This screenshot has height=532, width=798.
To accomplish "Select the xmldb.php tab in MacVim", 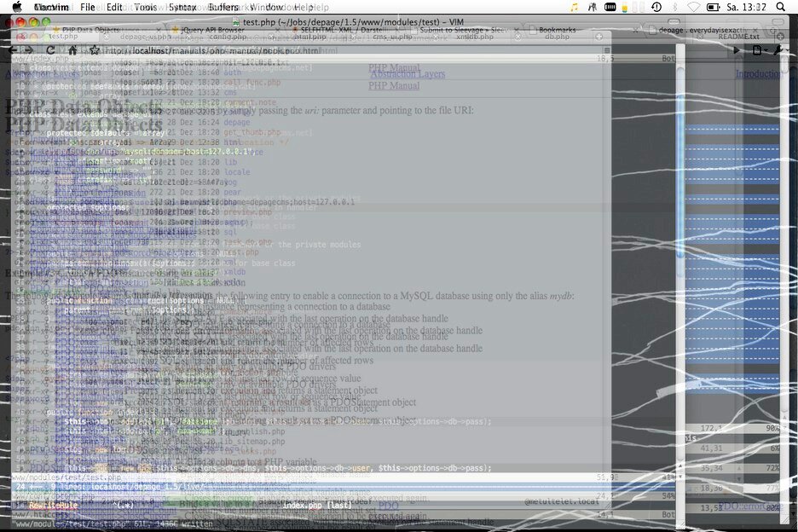I will 475,37.
